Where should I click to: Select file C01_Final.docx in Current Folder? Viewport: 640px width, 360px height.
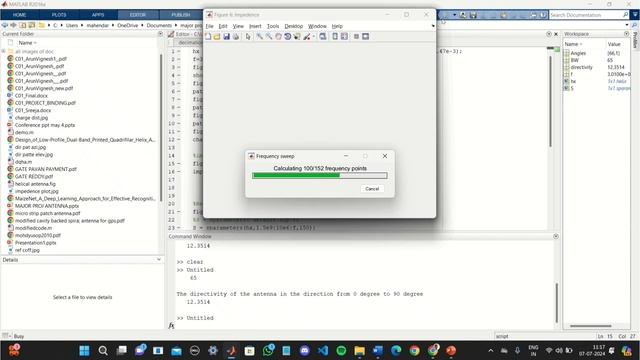(31, 96)
